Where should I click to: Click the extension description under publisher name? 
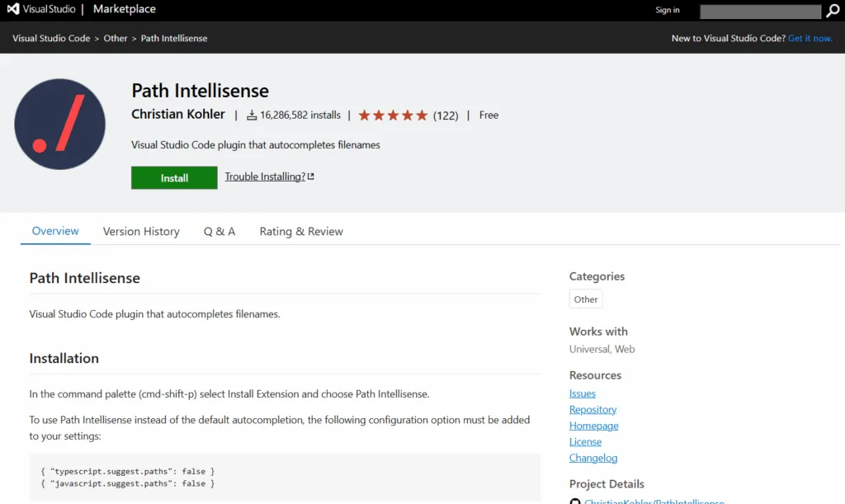point(256,145)
